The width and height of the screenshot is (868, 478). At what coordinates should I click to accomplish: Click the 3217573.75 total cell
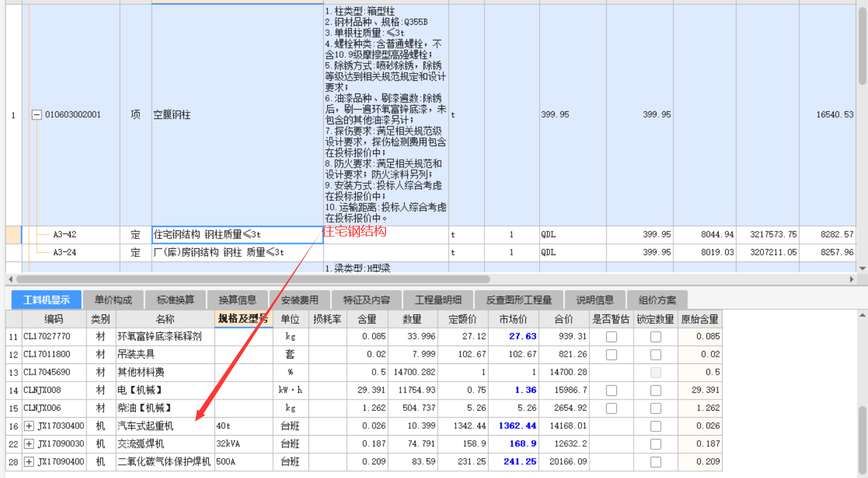767,235
